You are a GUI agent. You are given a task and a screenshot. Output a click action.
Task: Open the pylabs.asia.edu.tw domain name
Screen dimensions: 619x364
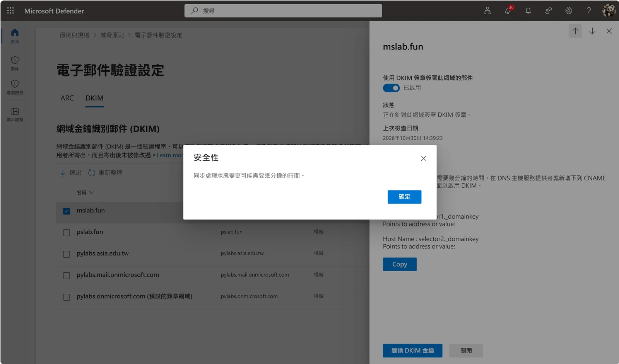(103, 253)
